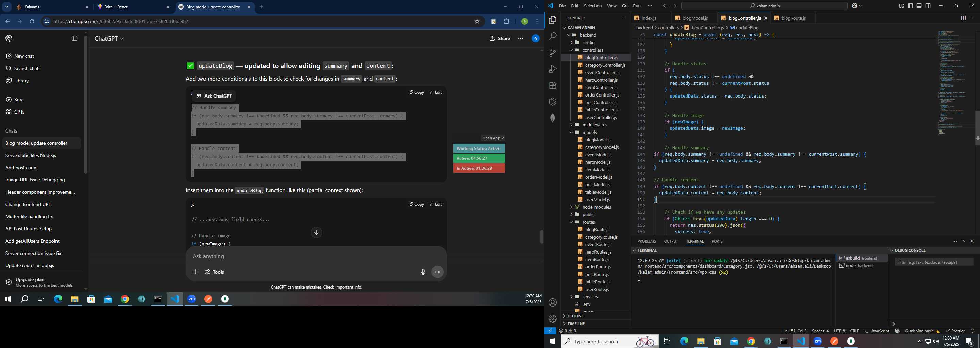Open MongoDB leaf icon in activity bar
The height and width of the screenshot is (348, 980).
[552, 118]
